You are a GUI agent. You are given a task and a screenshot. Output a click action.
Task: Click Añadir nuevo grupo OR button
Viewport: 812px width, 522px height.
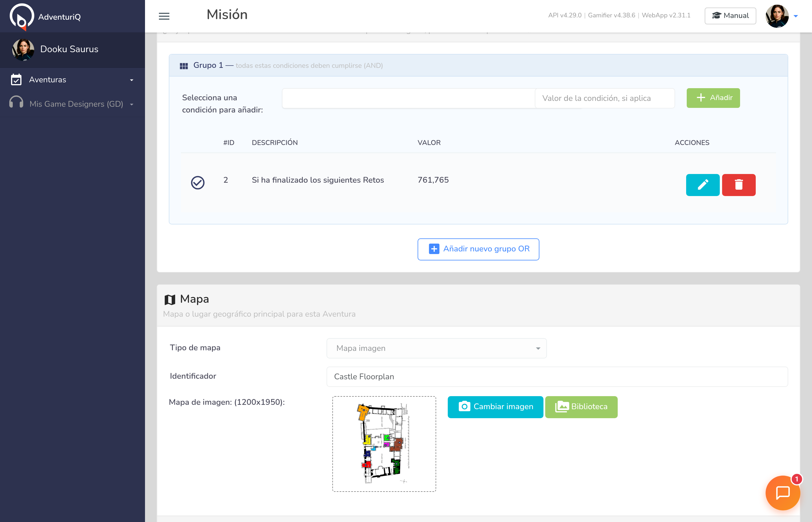(x=478, y=249)
